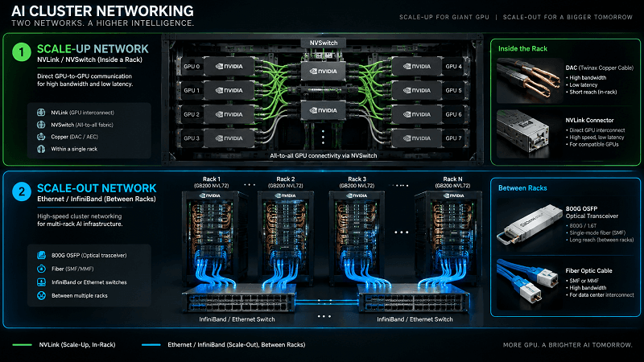Click 'Ethernet / InfiniBand (Between Racks)' subheading
644x362 pixels.
[x=97, y=199]
